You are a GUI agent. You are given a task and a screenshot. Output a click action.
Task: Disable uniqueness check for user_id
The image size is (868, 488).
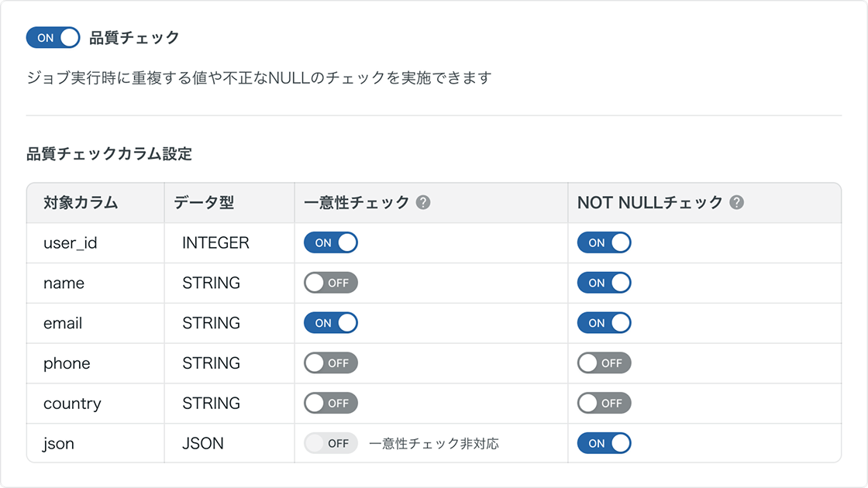[x=331, y=243]
